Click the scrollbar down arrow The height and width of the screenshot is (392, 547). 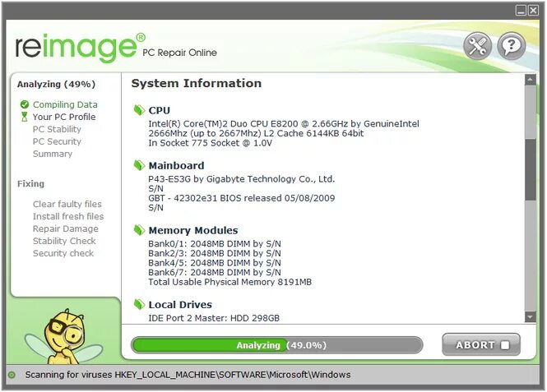[x=531, y=317]
